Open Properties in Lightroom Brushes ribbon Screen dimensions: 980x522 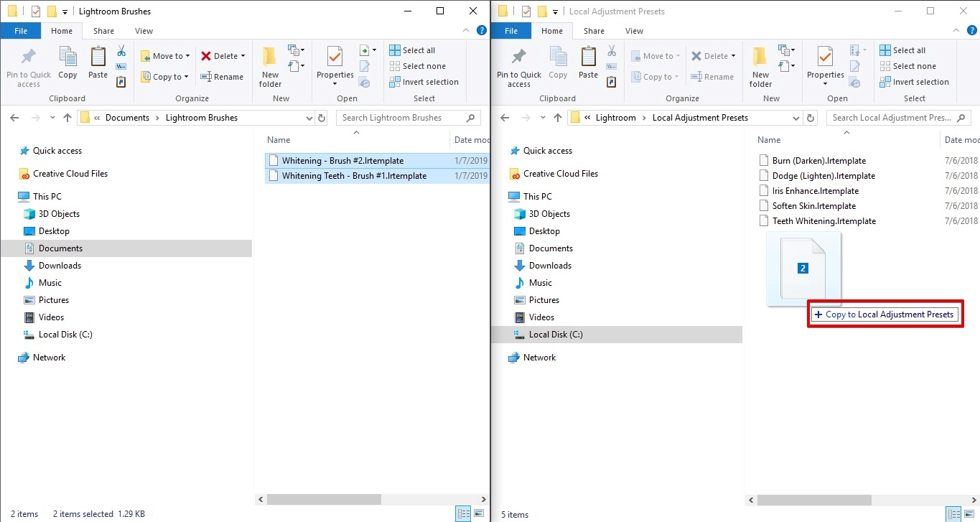point(335,66)
